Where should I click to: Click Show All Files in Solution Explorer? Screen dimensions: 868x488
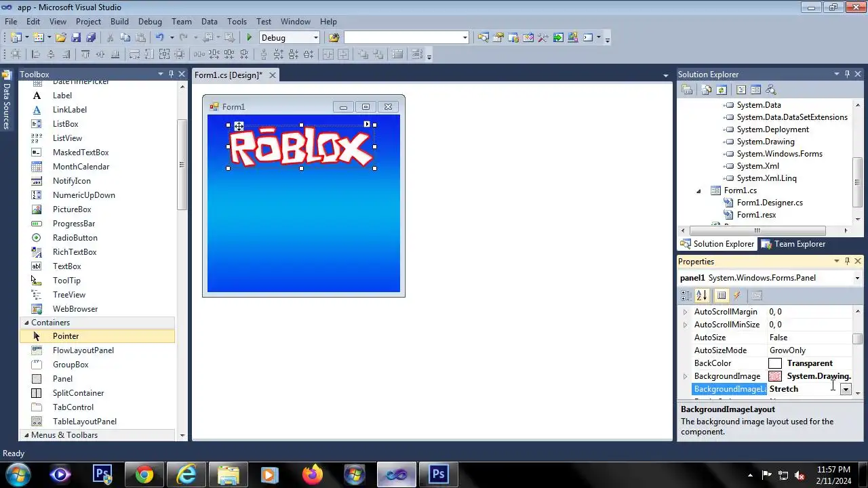[x=707, y=89]
